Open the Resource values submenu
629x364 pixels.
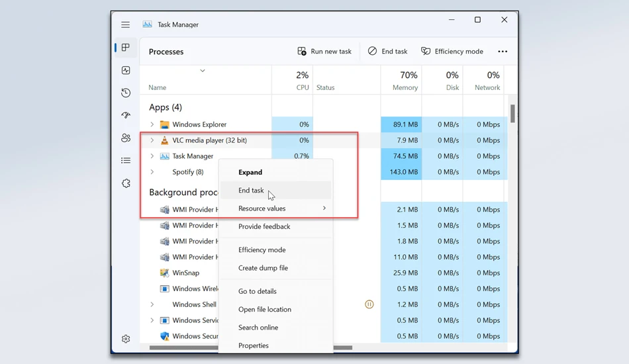pos(276,208)
